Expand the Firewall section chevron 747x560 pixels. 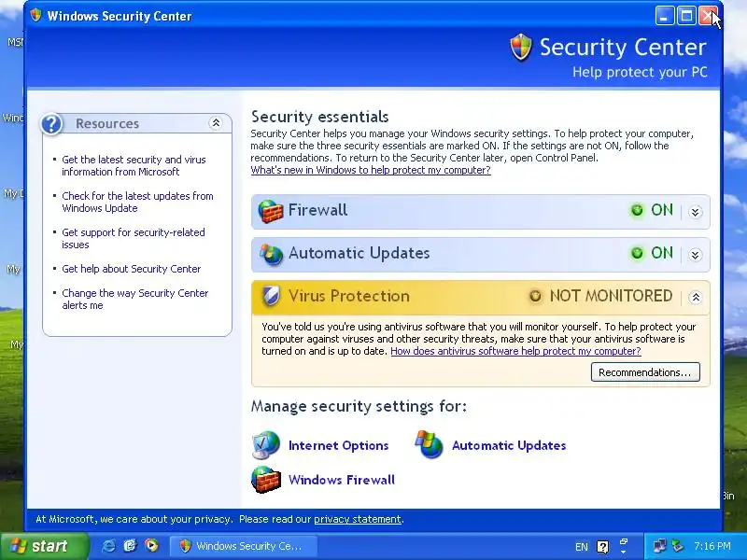pos(695,212)
